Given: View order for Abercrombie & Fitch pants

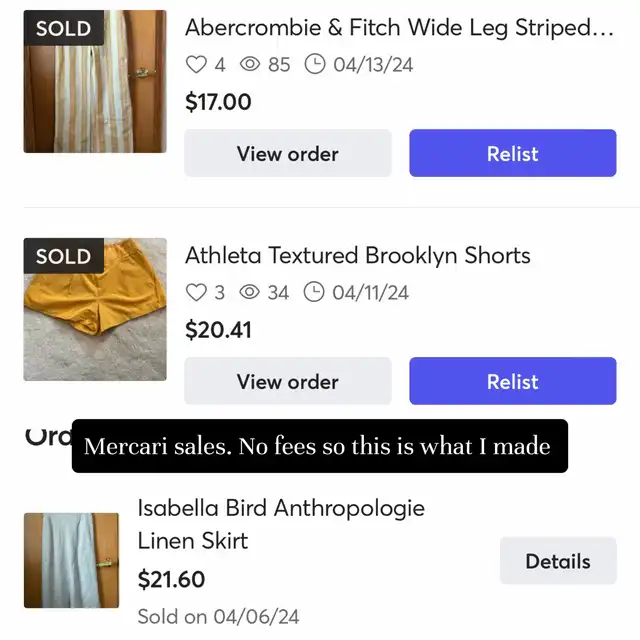Looking at the screenshot, I should [x=288, y=153].
